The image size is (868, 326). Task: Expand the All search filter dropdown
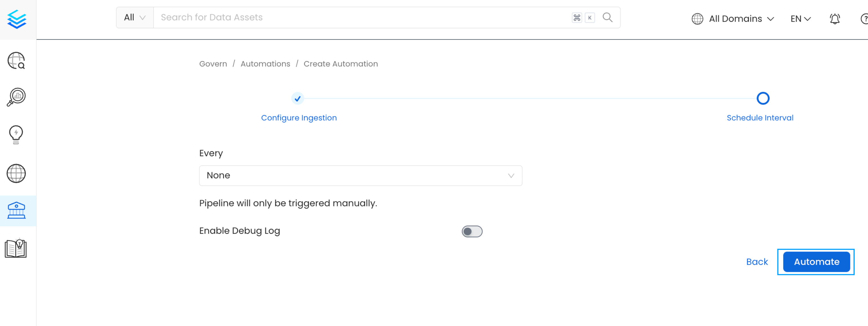point(134,17)
